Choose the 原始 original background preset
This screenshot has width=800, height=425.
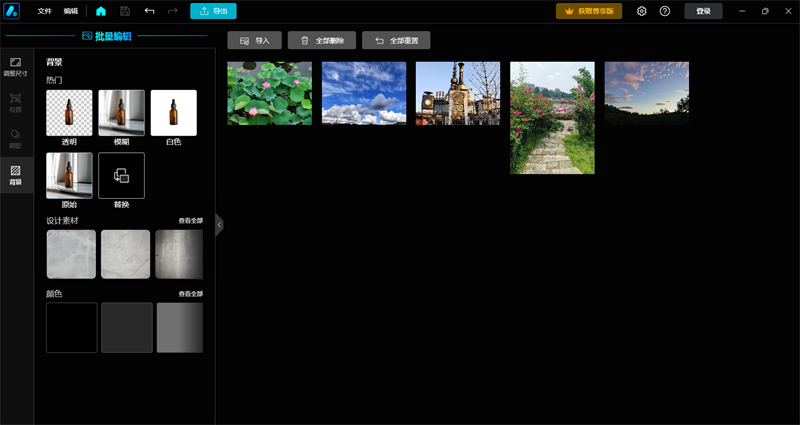tap(69, 176)
